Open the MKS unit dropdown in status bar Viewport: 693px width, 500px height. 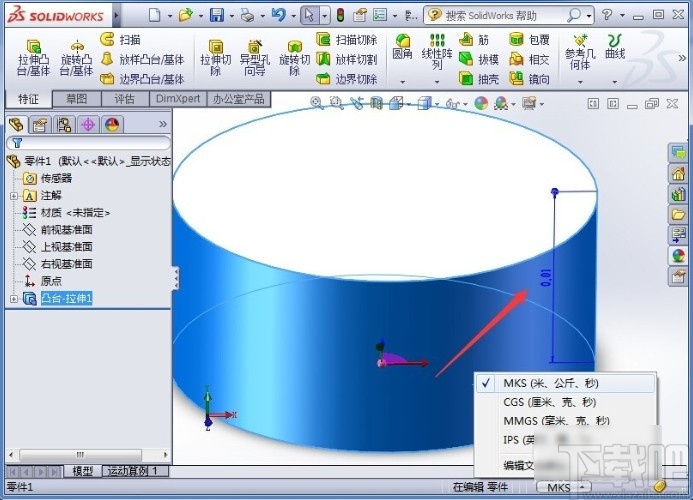564,487
